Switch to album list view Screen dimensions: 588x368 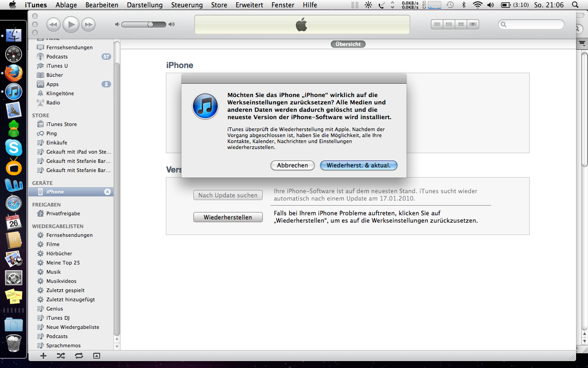pos(449,24)
